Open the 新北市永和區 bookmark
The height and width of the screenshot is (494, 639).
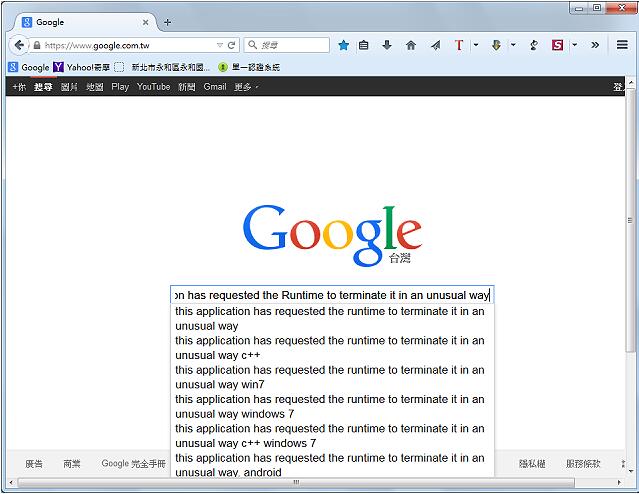tap(162, 67)
